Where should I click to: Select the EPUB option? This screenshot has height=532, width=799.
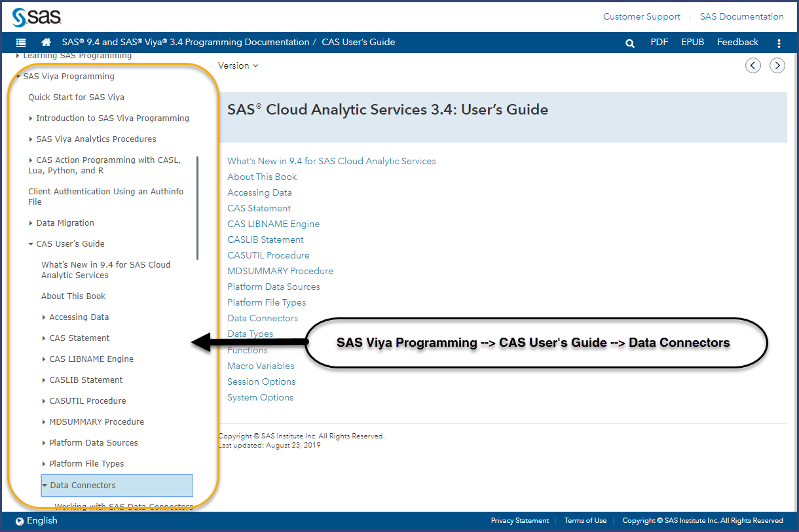click(x=692, y=42)
